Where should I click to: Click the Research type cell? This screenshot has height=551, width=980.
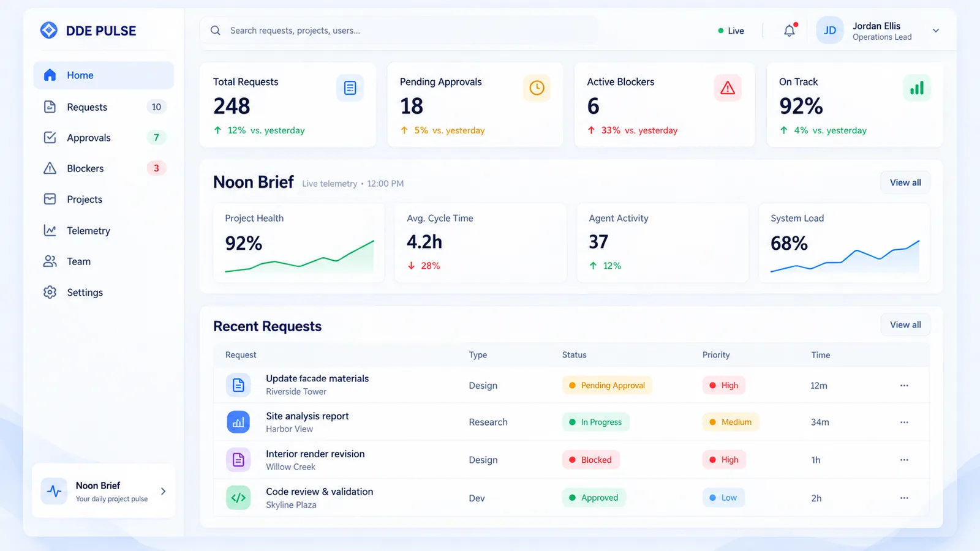coord(488,422)
